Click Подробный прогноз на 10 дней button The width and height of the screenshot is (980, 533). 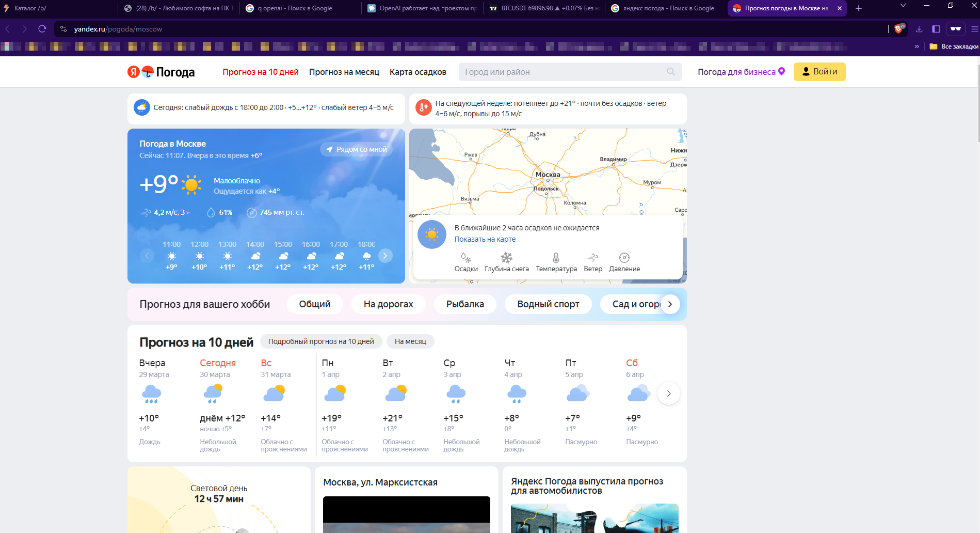(321, 341)
